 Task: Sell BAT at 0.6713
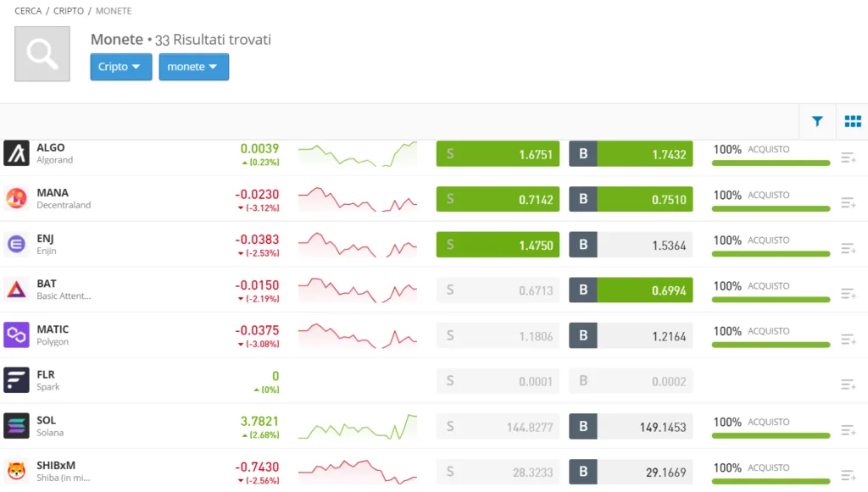tap(498, 290)
